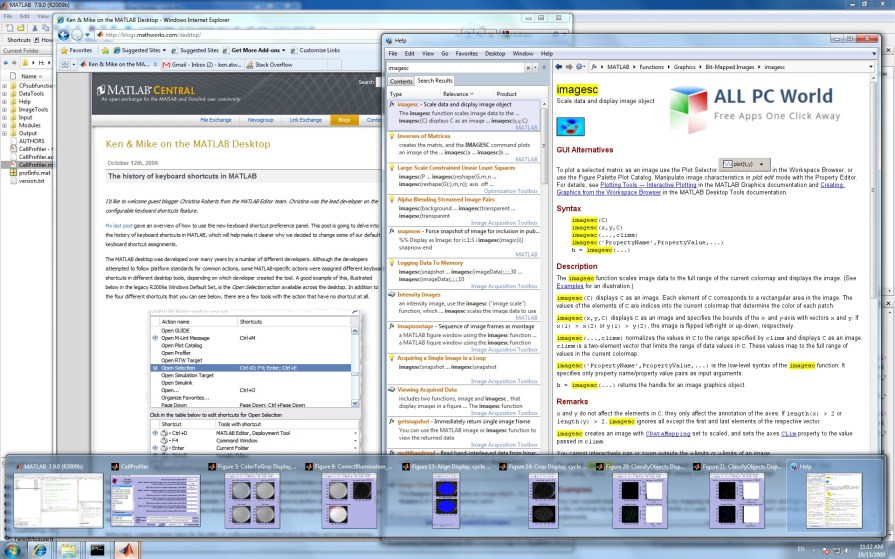Open the Desktop menu in Help window
This screenshot has height=559, width=895.
[x=495, y=54]
